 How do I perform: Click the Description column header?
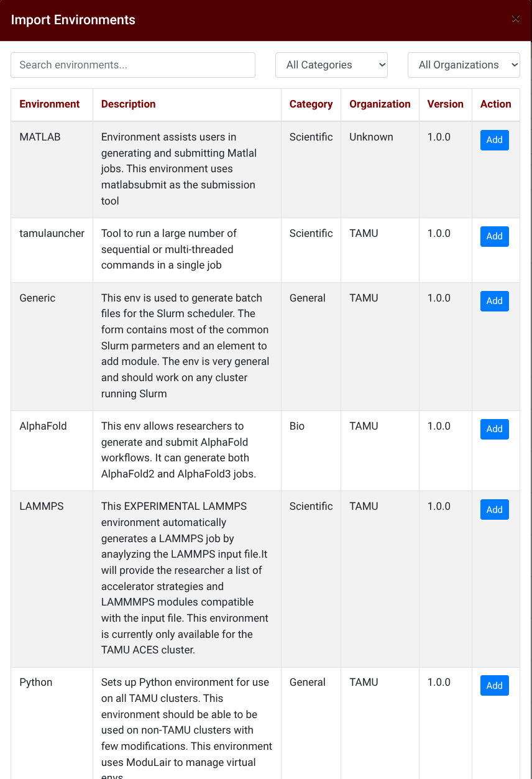[x=128, y=104]
